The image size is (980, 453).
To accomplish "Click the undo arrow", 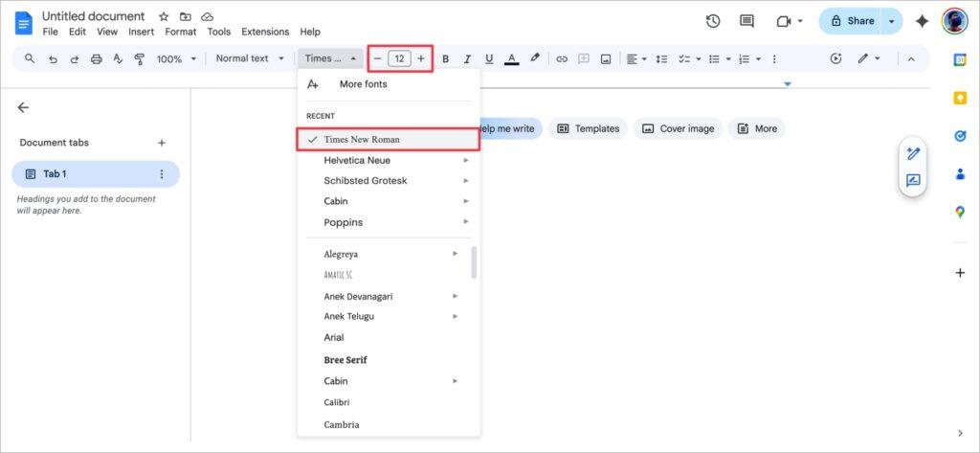I will [x=54, y=58].
